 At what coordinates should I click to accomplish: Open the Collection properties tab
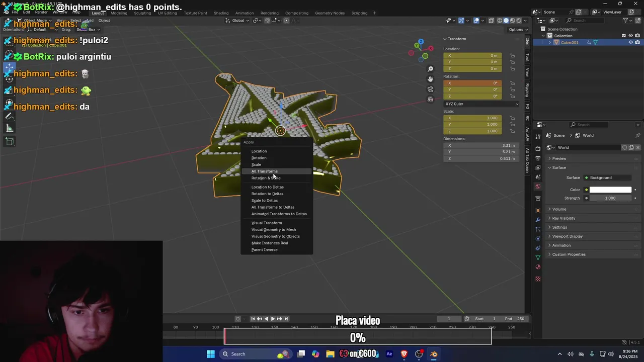538,198
